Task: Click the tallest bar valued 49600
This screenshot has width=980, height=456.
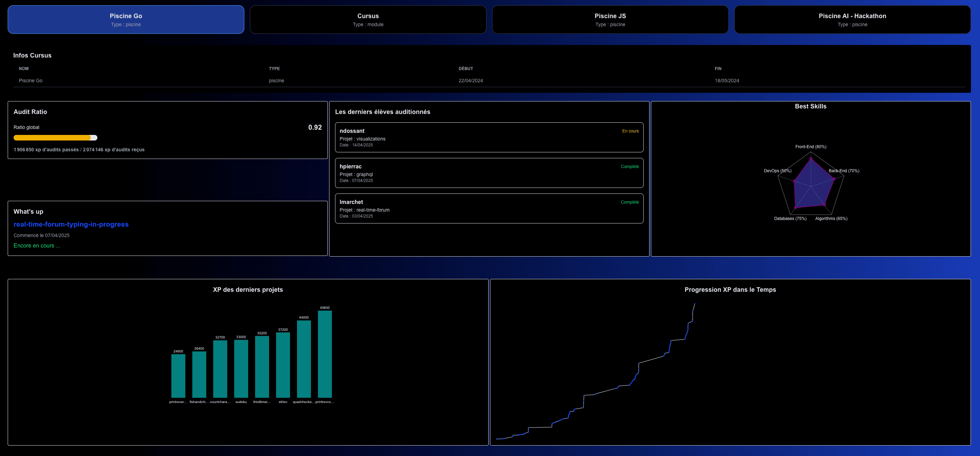Action: [325, 354]
